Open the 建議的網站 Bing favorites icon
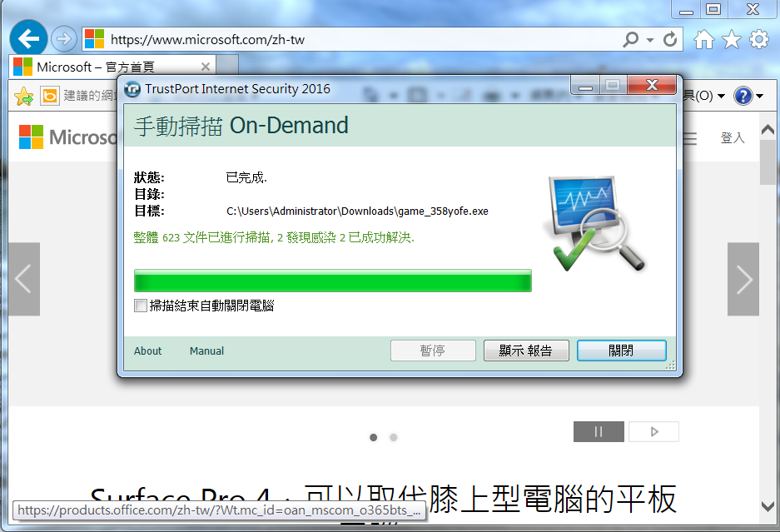The height and width of the screenshot is (532, 780). [x=50, y=96]
